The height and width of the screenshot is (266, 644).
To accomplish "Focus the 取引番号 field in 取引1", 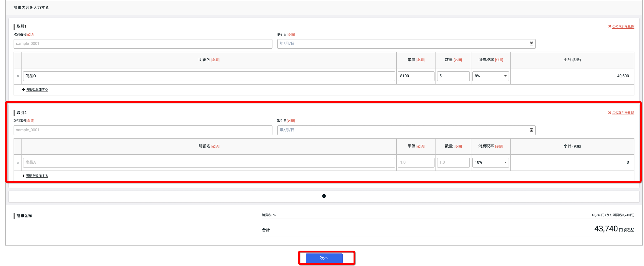I will point(143,44).
